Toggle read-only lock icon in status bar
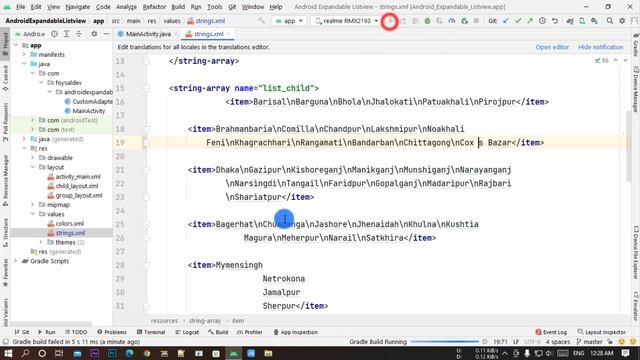Screen dimensions: 640x360 tap(610, 342)
